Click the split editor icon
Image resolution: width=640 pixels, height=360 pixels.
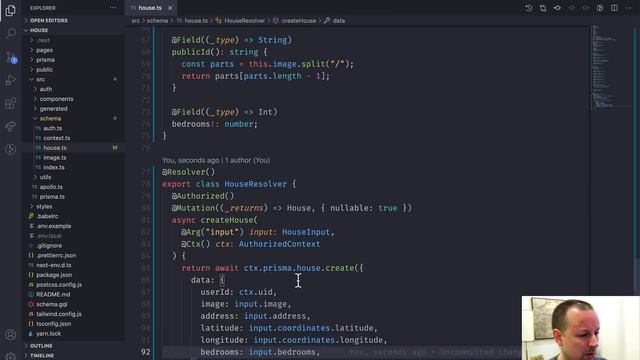[614, 8]
